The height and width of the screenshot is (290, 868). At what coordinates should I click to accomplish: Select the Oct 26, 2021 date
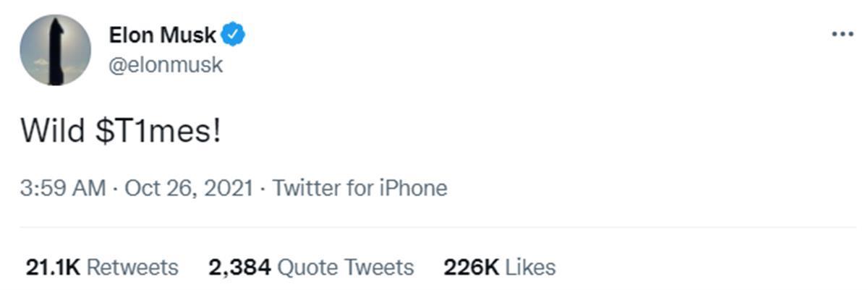(x=189, y=189)
